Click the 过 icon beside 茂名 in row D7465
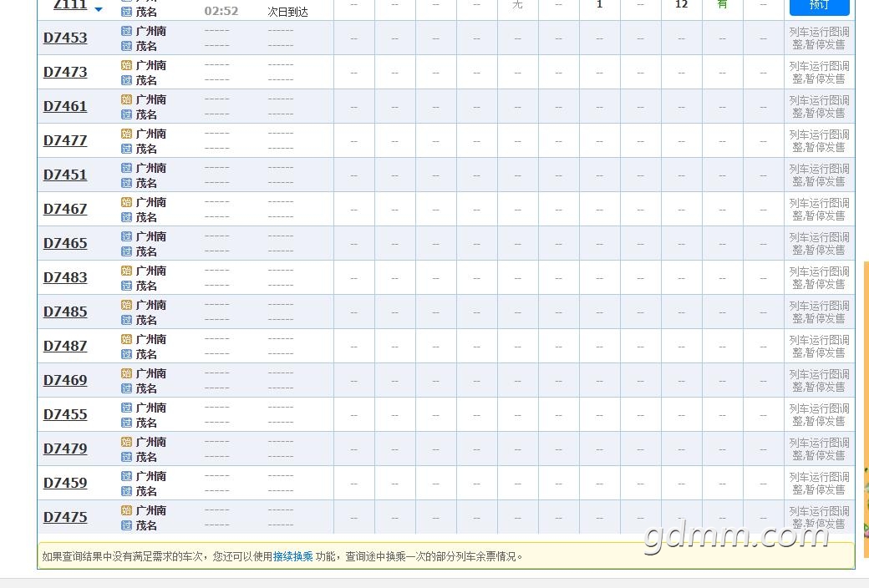Viewport: 869px width, 588px height. pyautogui.click(x=126, y=251)
